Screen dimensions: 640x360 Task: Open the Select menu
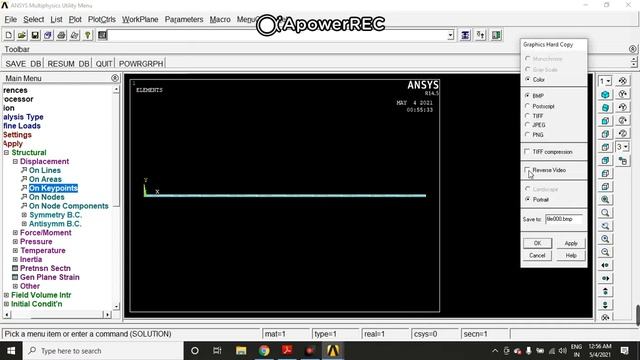(x=33, y=19)
